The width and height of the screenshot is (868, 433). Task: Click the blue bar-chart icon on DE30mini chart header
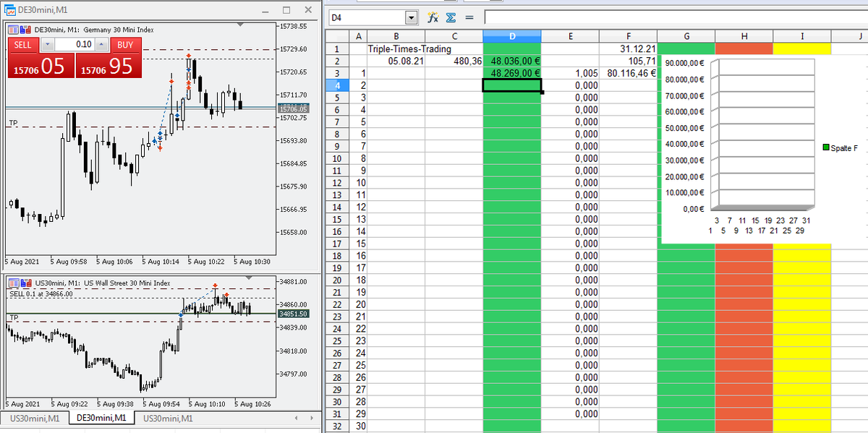22,30
